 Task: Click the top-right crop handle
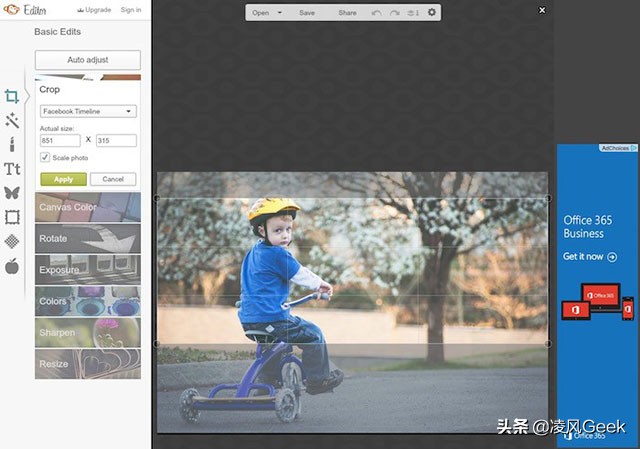point(548,198)
